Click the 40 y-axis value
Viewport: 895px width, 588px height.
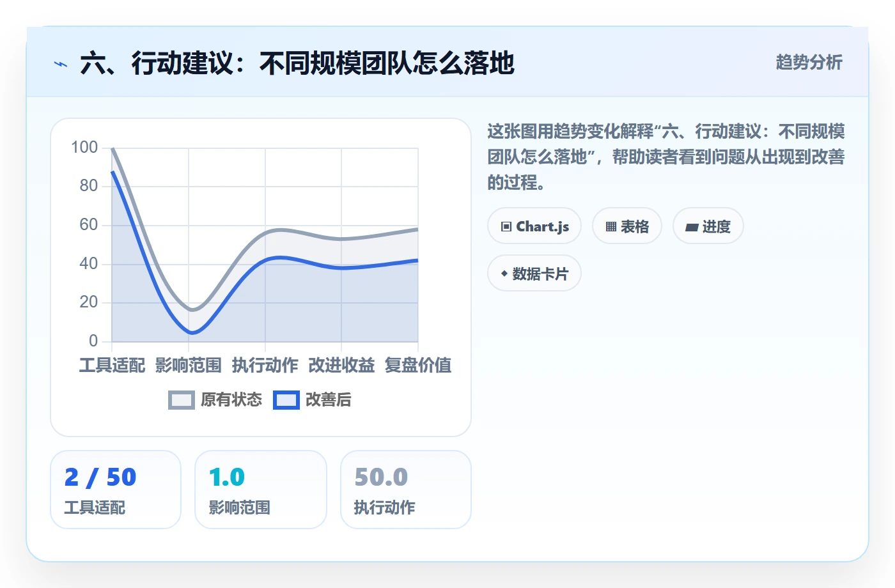[x=89, y=263]
